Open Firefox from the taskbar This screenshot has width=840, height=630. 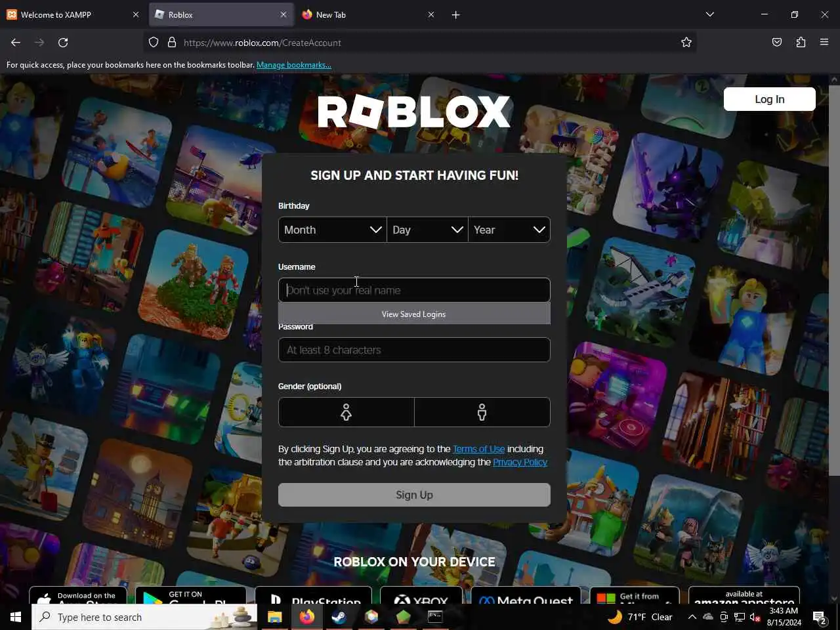(306, 617)
